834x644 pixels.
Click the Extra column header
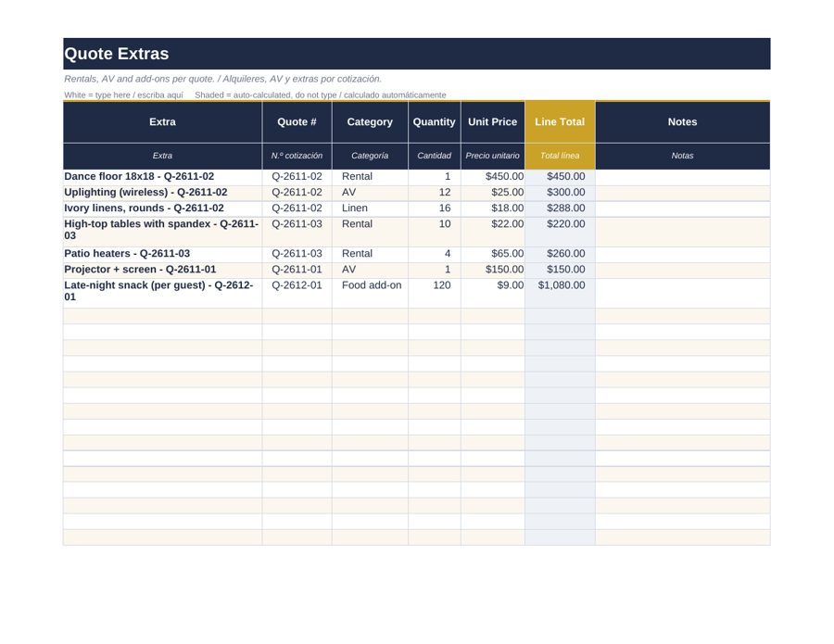pyautogui.click(x=163, y=121)
